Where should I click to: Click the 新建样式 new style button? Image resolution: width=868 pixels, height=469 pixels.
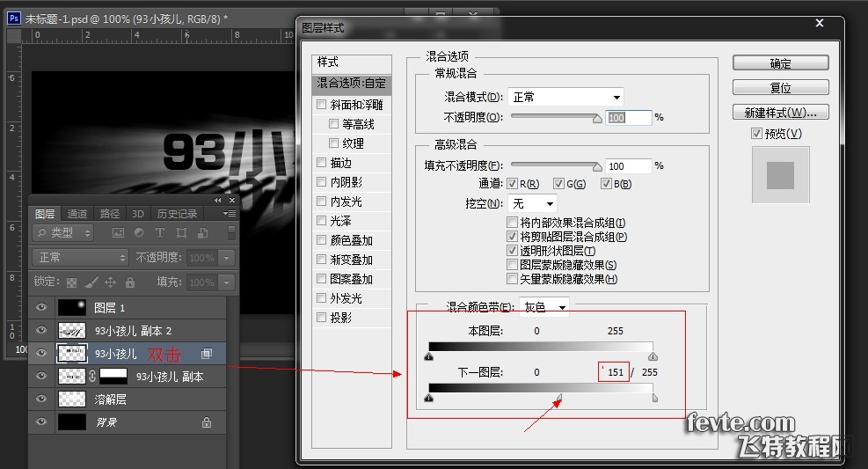click(780, 113)
